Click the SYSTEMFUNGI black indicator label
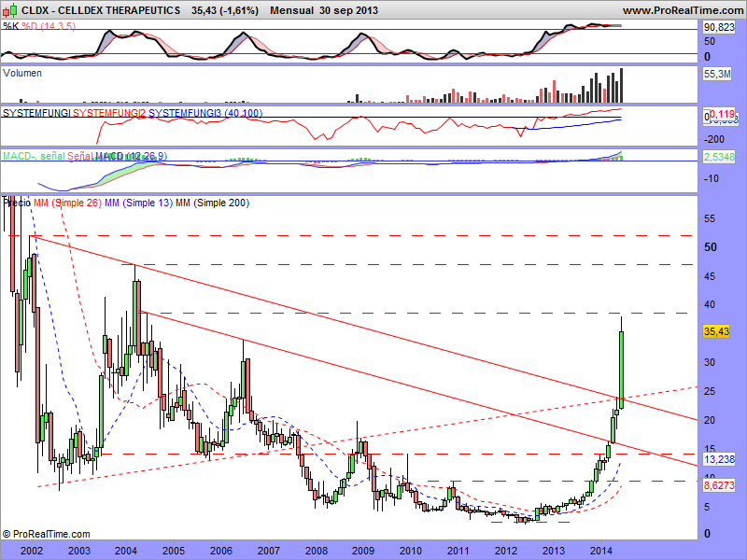Screen dimensions: 747x560 (x=36, y=113)
